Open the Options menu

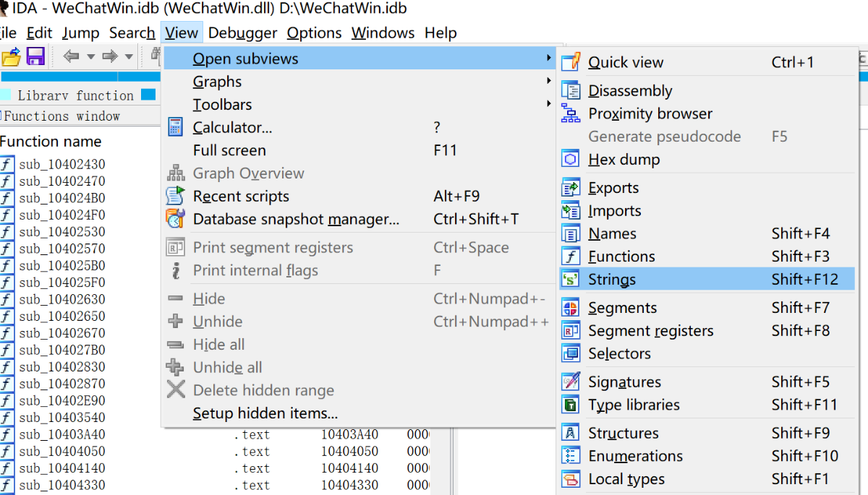[314, 33]
